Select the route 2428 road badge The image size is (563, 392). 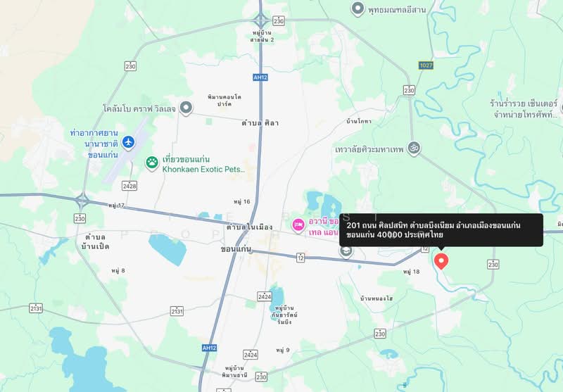[x=129, y=186]
